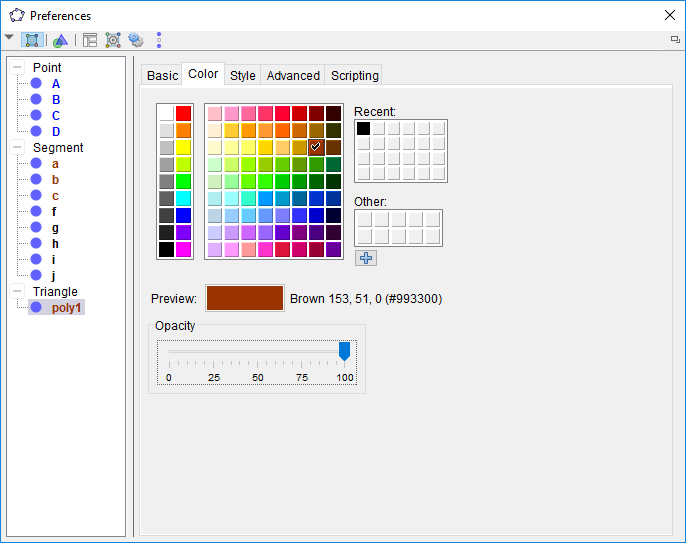Click the plus button to add custom color
This screenshot has height=543, width=686.
pyautogui.click(x=366, y=257)
